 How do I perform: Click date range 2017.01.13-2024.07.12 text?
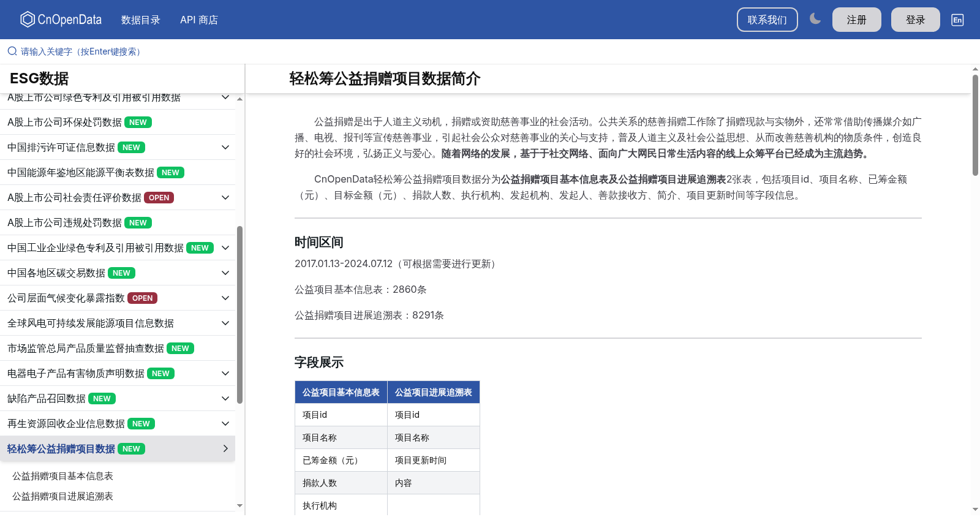pos(344,263)
